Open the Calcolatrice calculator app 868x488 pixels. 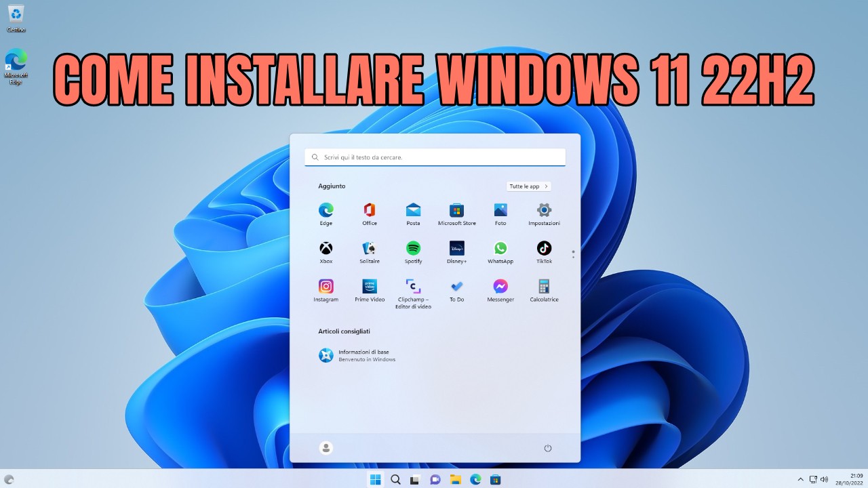pos(544,290)
